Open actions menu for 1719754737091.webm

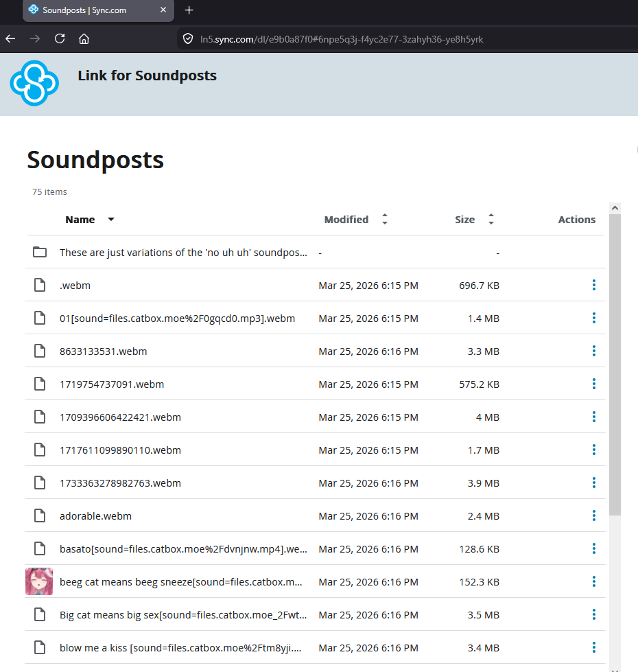(x=594, y=384)
